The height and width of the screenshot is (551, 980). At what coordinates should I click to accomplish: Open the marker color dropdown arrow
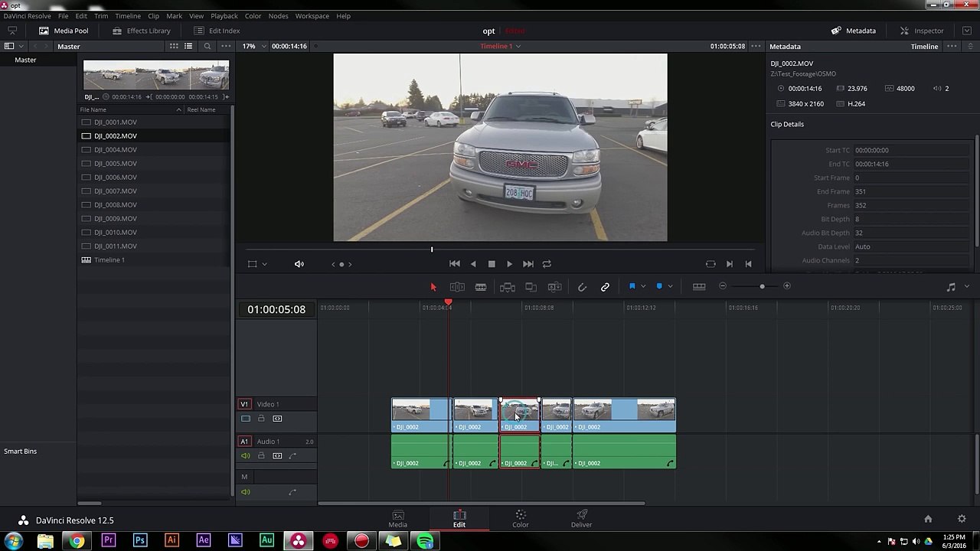[x=670, y=286]
